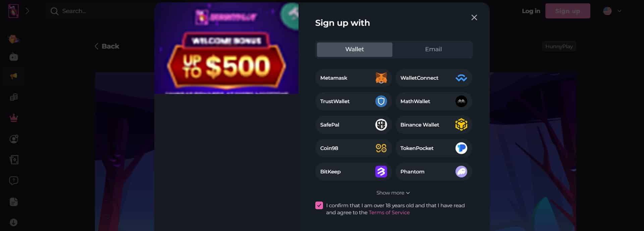Open the language flag dropdown

pos(612,11)
